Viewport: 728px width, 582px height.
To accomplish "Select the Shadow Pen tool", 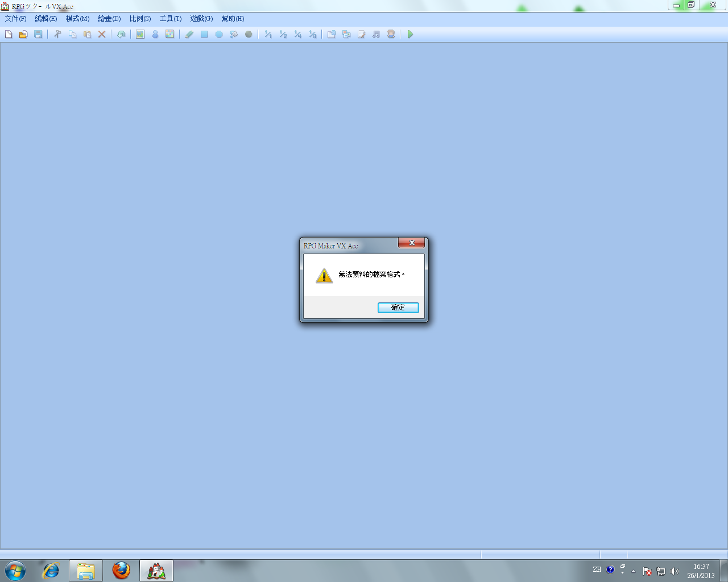I will coord(249,35).
